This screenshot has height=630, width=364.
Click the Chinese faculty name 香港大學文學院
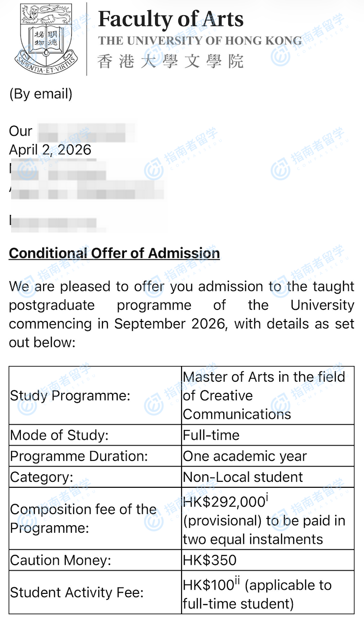pyautogui.click(x=170, y=62)
